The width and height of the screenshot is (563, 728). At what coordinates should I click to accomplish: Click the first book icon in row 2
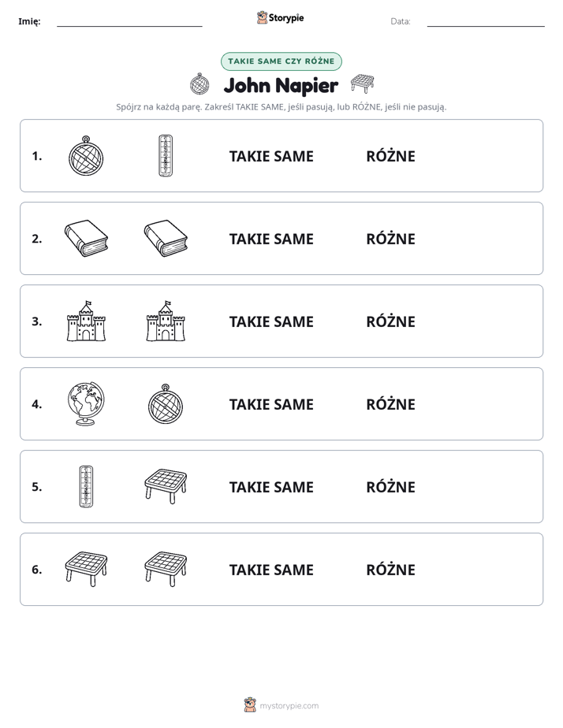(87, 238)
